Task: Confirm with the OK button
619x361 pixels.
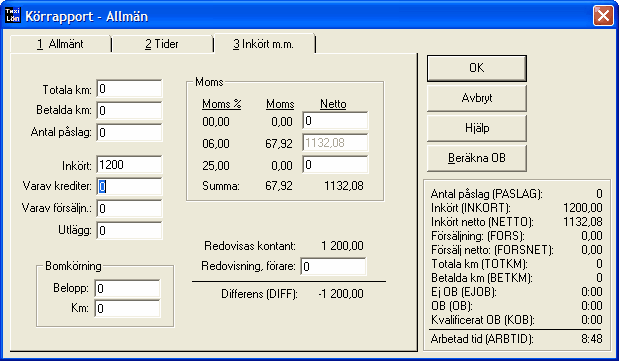Action: 476,68
